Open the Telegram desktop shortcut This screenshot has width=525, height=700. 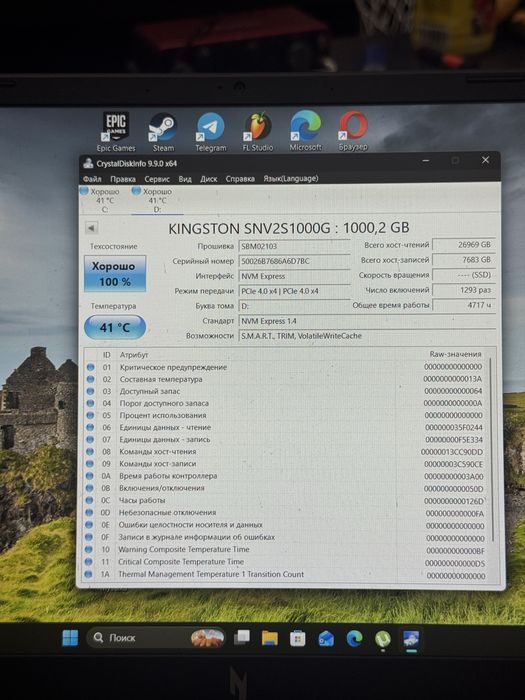pos(211,132)
